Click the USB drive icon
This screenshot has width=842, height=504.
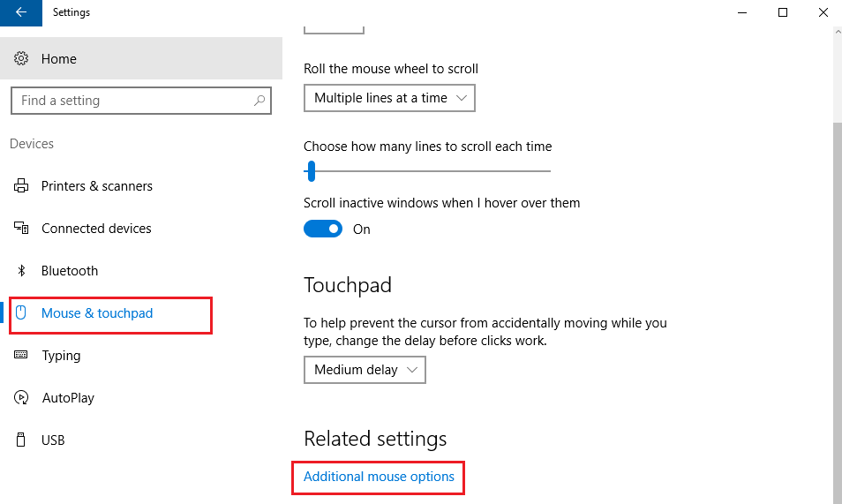coord(22,440)
